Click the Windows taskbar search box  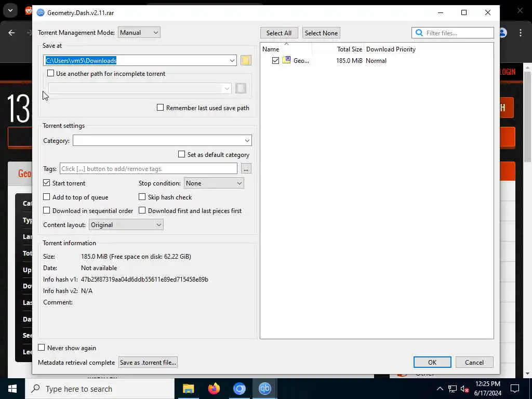pos(100,389)
